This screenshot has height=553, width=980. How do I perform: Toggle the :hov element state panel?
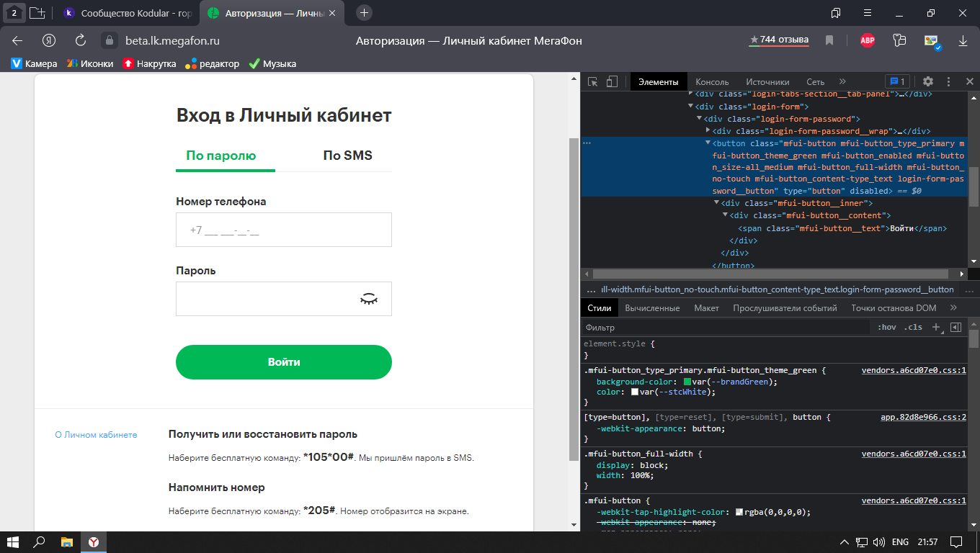(886, 327)
